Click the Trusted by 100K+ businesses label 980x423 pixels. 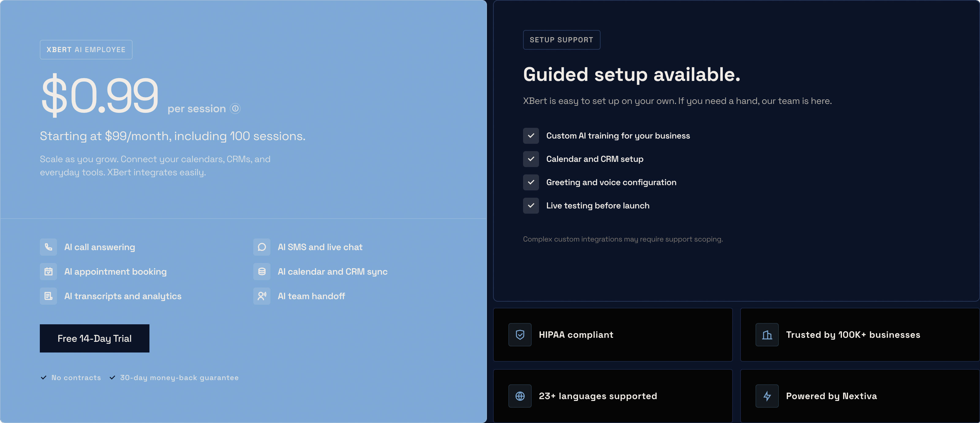[853, 335]
